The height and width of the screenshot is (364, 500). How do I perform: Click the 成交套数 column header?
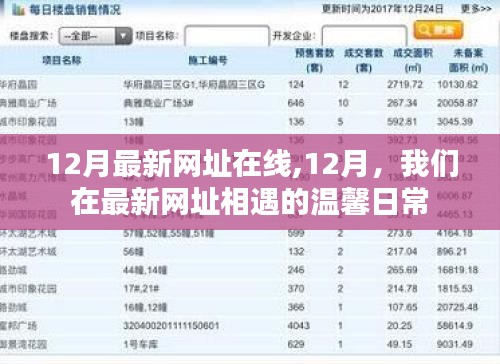[x=364, y=60]
